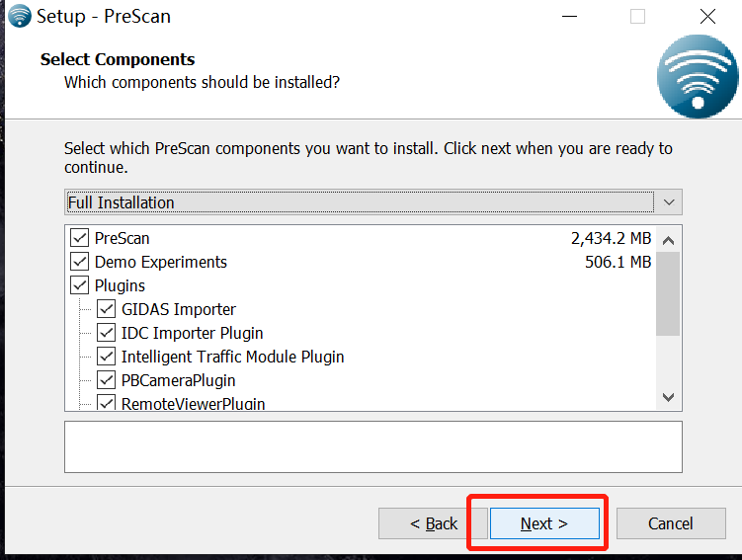742x560 pixels.
Task: Click the scroll down arrow of components list
Action: [668, 397]
